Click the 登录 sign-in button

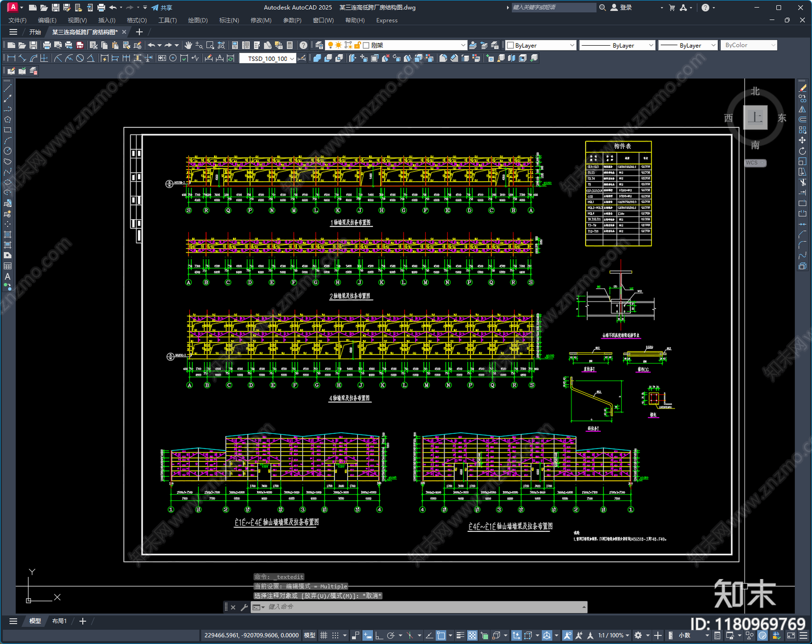click(621, 8)
